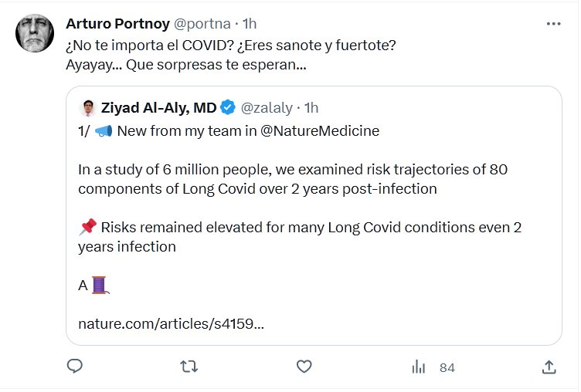Click the 1h timestamp of Arturo's tweet
Image resolution: width=581 pixels, height=392 pixels.
coord(249,24)
